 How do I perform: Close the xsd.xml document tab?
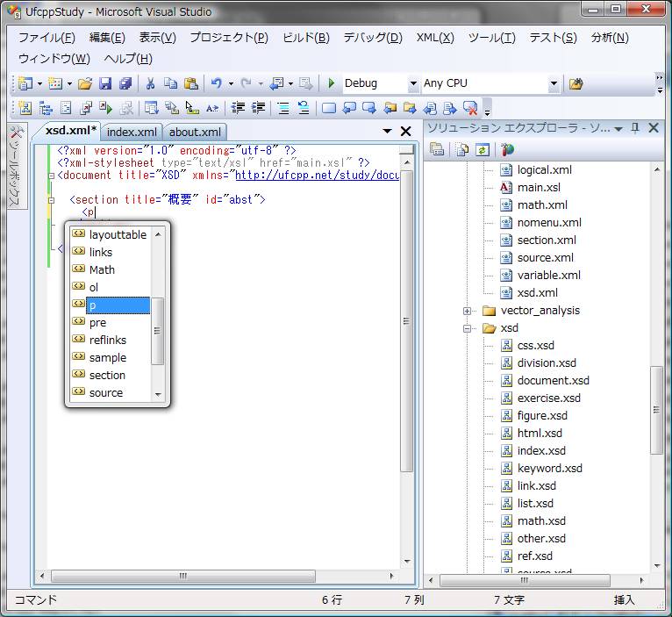coord(405,131)
